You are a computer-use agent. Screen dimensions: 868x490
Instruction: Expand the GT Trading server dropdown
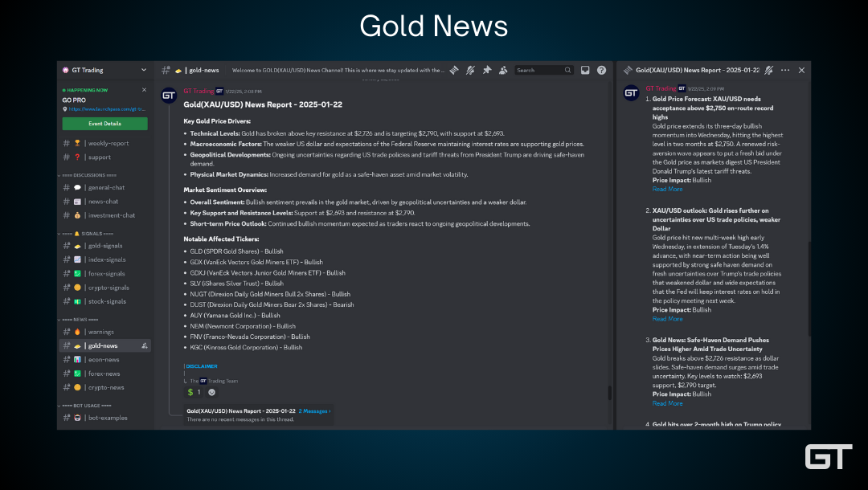pos(144,70)
